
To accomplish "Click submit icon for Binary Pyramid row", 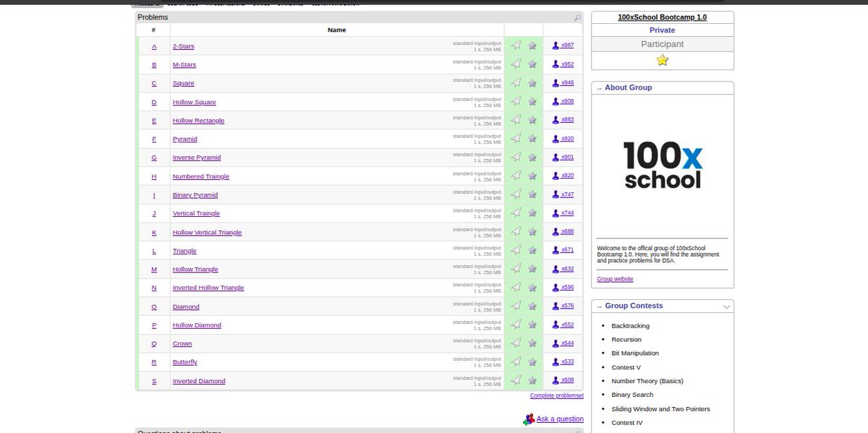I will pos(516,194).
